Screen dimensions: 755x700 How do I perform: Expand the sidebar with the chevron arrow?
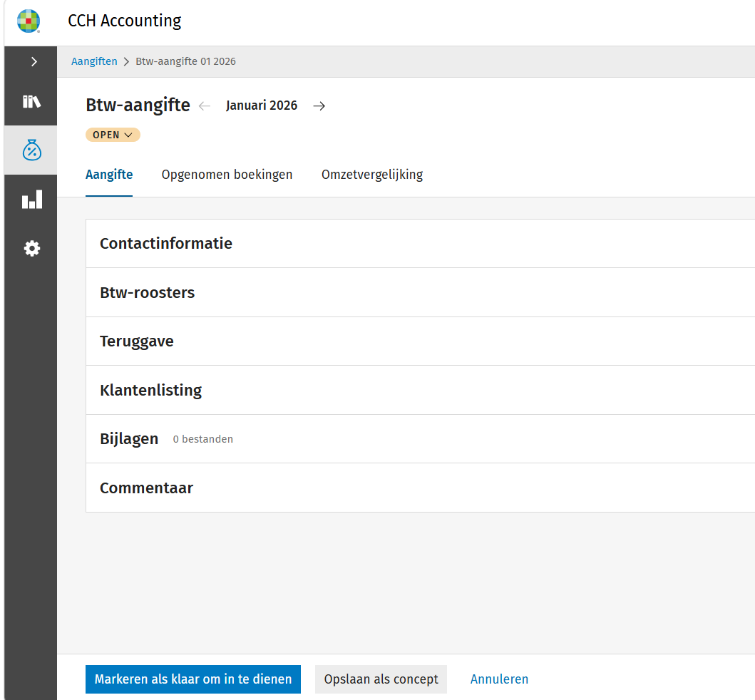pyautogui.click(x=34, y=61)
